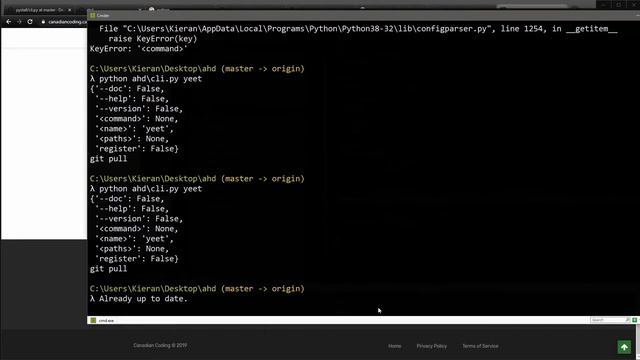The height and width of the screenshot is (360, 640).
Task: Click the green scroll-to-top arrow button
Action: coord(624,347)
